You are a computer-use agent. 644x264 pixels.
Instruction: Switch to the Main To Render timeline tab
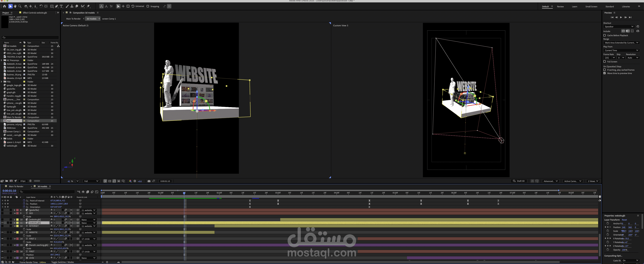(16, 186)
